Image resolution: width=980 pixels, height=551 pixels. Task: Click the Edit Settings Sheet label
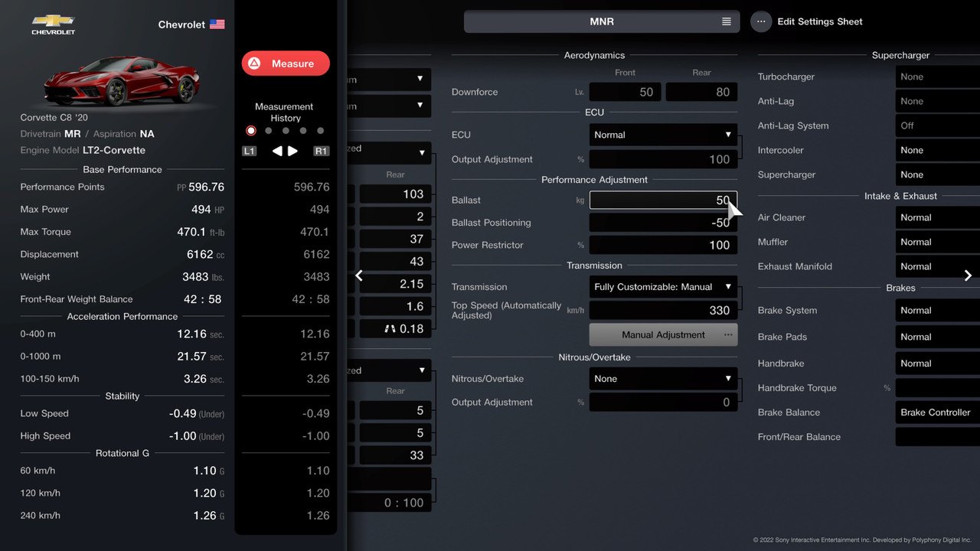(x=820, y=21)
